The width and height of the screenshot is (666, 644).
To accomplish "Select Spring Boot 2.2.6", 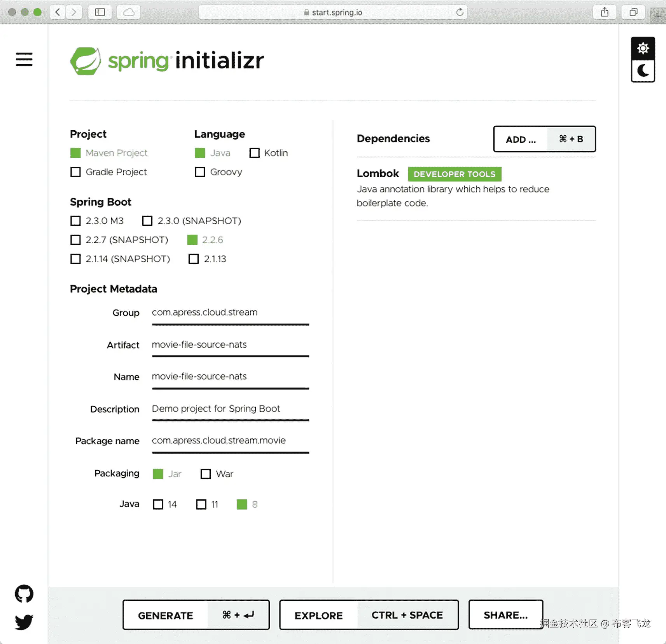I will point(205,240).
